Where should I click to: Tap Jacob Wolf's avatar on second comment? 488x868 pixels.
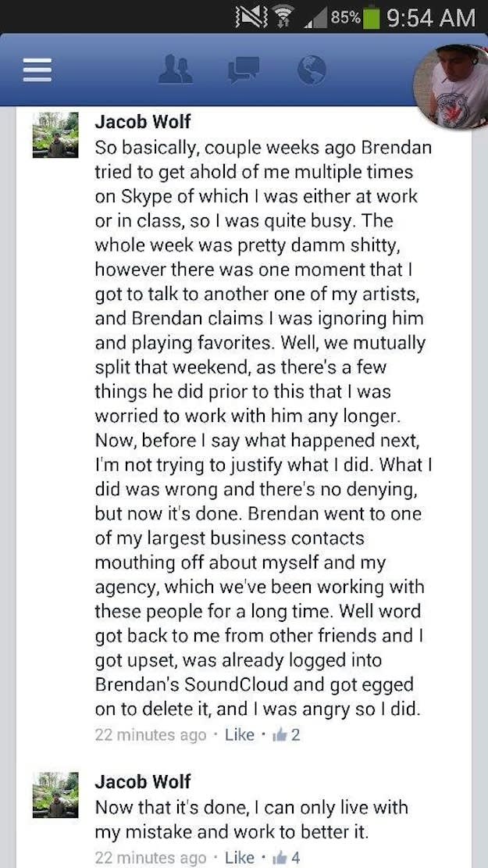[x=55, y=795]
